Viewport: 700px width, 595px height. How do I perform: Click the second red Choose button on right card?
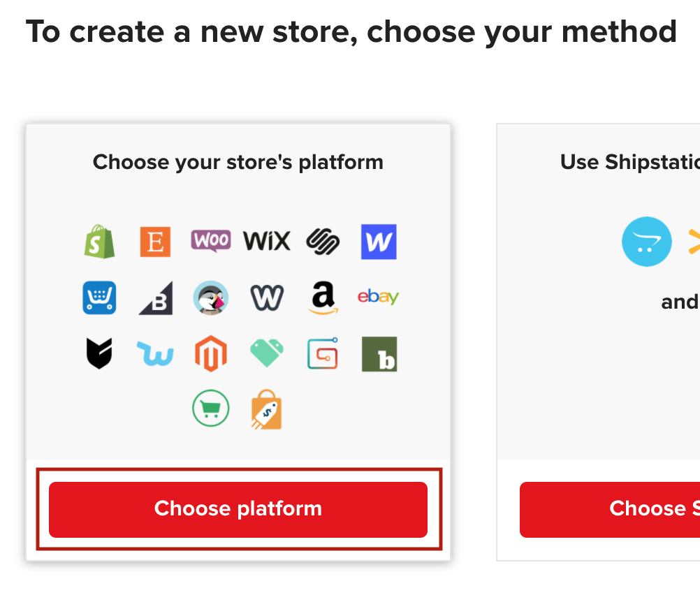(x=610, y=509)
